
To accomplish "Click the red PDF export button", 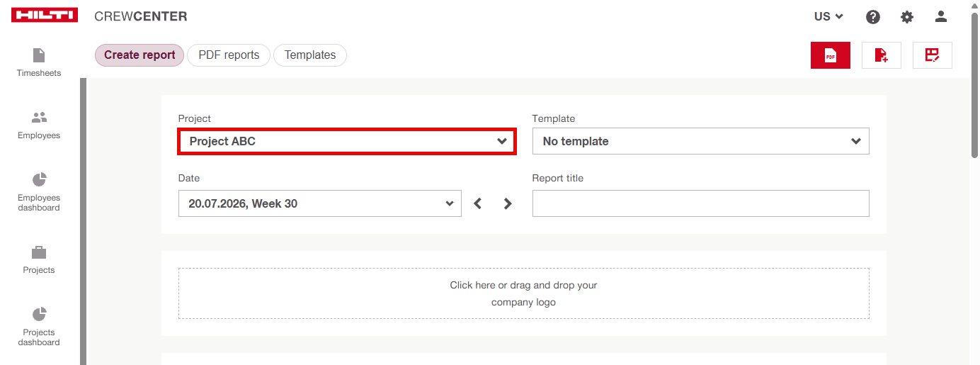I will (x=831, y=55).
